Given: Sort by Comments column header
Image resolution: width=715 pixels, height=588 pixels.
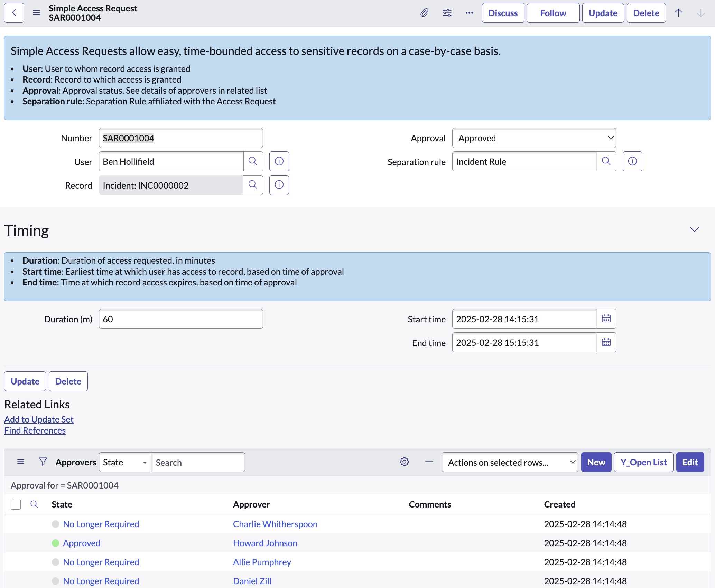Looking at the screenshot, I should 430,504.
